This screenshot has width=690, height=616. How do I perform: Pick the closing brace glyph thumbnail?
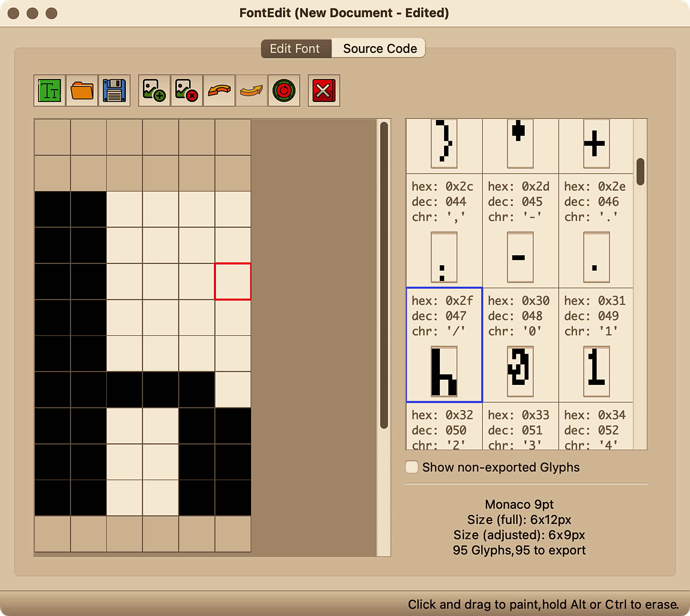[444, 143]
